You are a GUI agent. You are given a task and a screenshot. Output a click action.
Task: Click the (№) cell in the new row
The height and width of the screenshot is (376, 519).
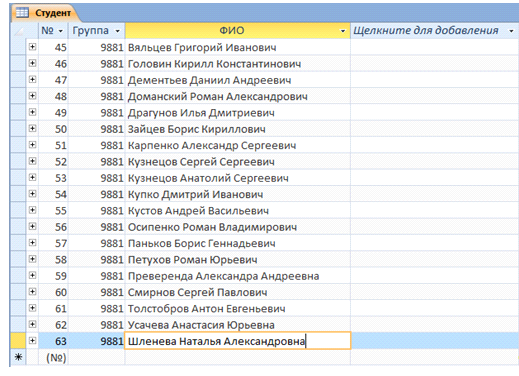[x=54, y=357]
